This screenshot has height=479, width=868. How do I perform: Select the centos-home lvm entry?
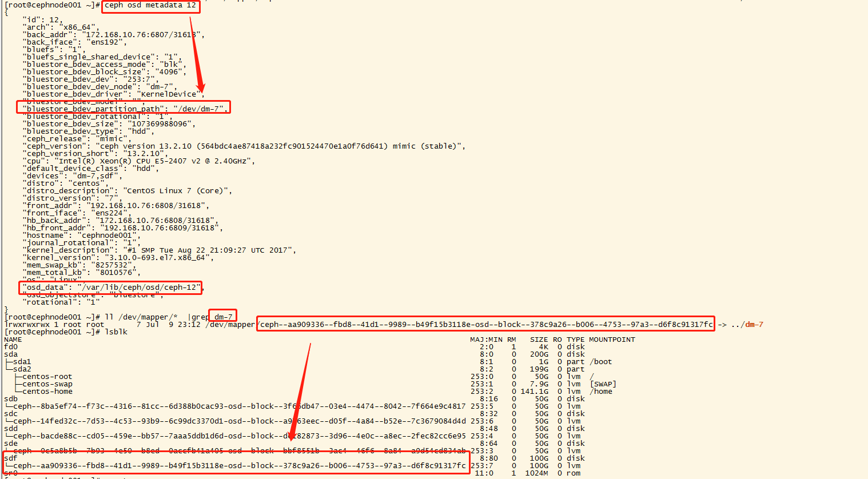[x=47, y=392]
